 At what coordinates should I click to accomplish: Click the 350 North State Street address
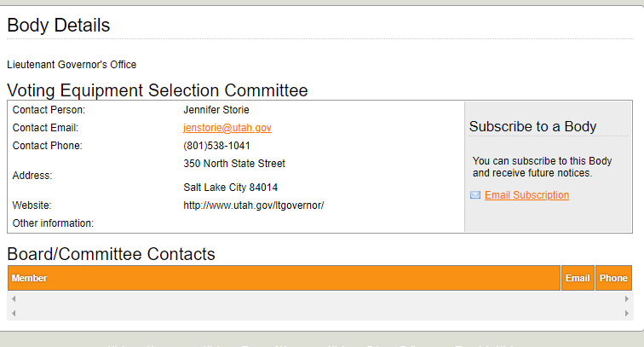click(x=234, y=164)
